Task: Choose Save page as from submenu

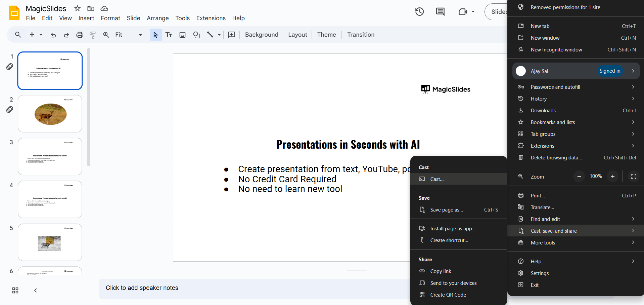Action: (x=447, y=210)
